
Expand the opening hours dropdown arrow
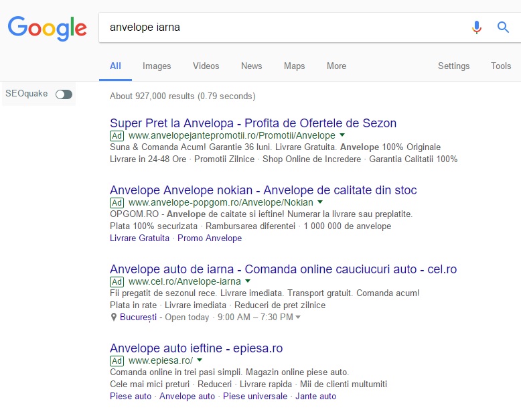click(x=298, y=318)
